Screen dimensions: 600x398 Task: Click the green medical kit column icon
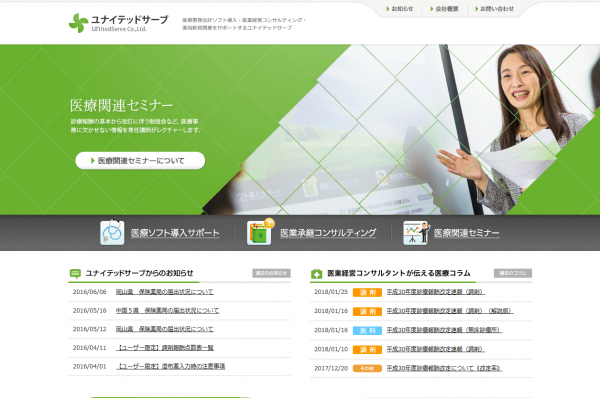pos(316,274)
